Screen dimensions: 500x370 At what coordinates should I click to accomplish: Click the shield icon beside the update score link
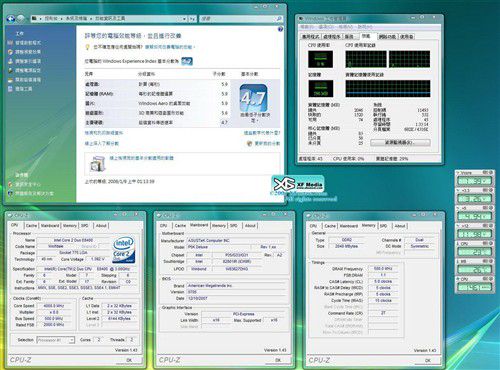coord(249,143)
